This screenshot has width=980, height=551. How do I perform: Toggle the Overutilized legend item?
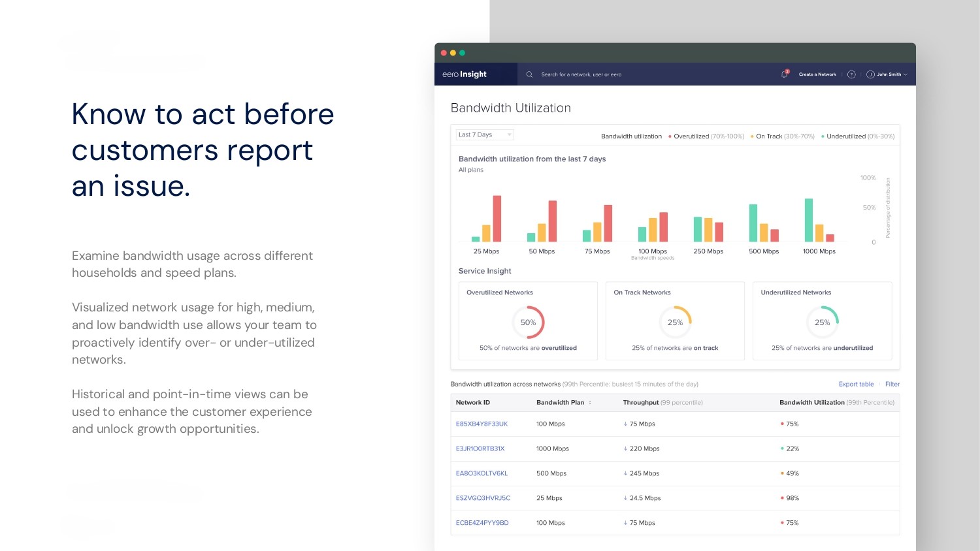point(706,136)
